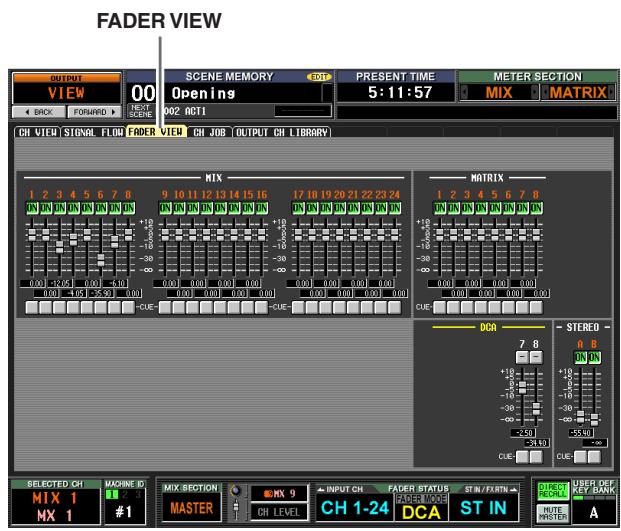Toggle the DIRECT RECALL button
This screenshot has width=621, height=531.
553,491
